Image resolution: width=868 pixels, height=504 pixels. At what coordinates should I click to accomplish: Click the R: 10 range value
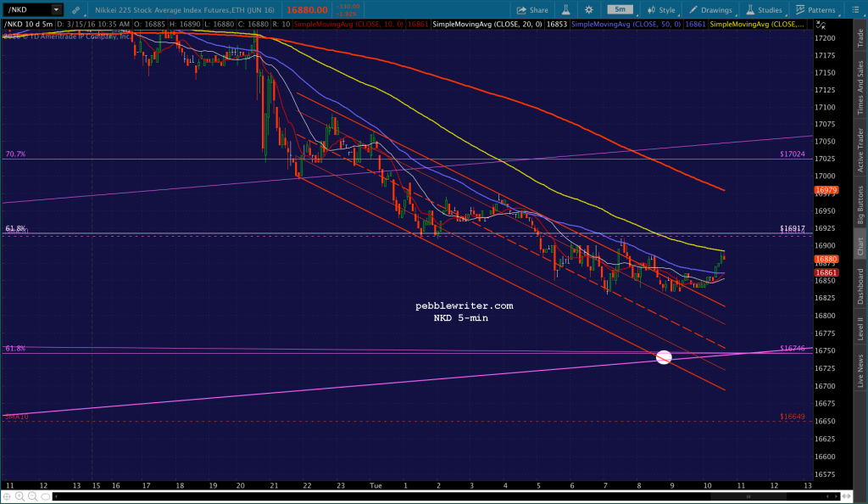[x=281, y=25]
